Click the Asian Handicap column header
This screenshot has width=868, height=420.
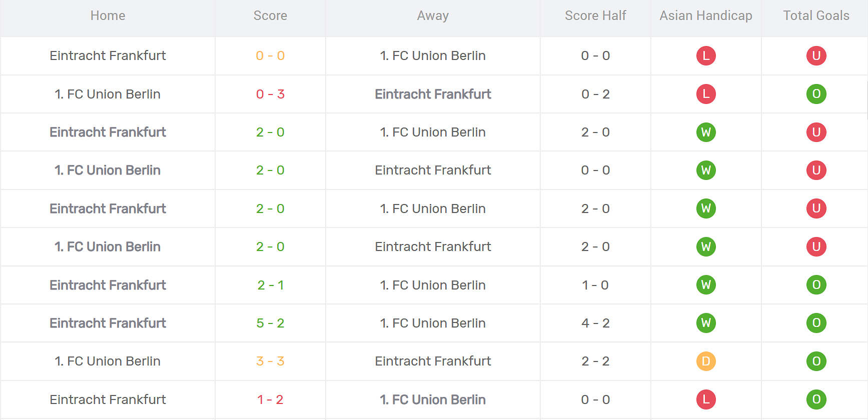(705, 15)
